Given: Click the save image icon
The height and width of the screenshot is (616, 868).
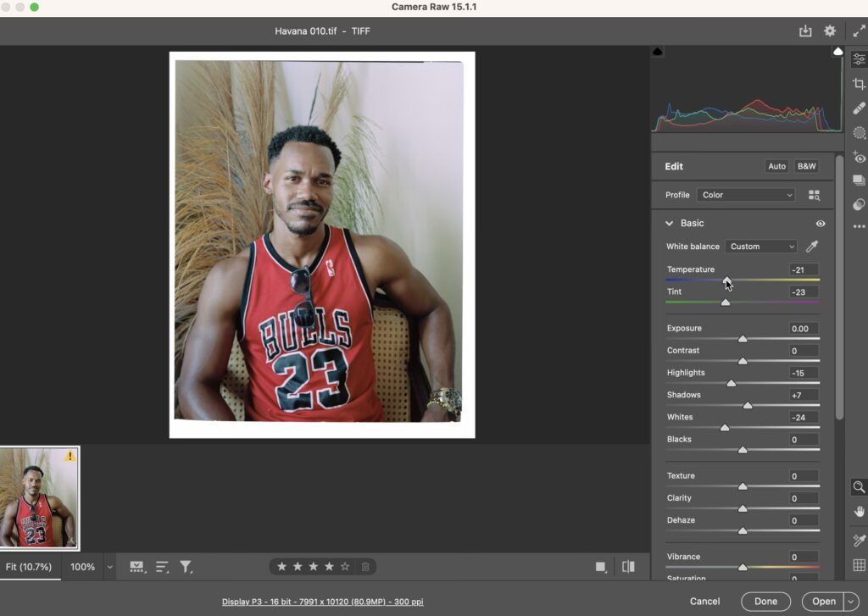Looking at the screenshot, I should [x=805, y=31].
